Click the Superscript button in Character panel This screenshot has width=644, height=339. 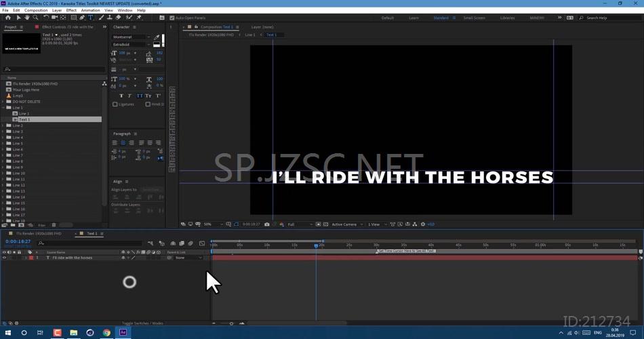[x=158, y=96]
